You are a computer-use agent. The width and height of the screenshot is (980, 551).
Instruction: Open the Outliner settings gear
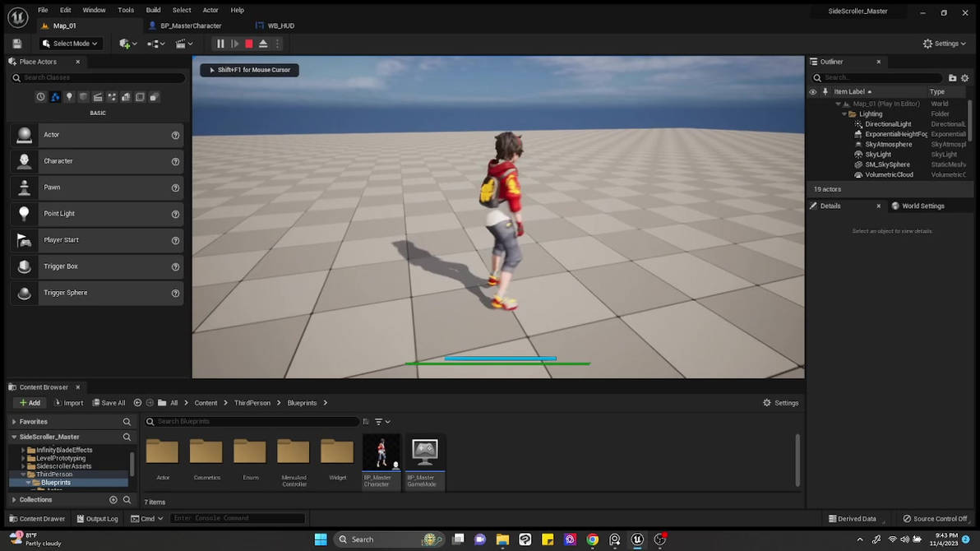pos(964,76)
